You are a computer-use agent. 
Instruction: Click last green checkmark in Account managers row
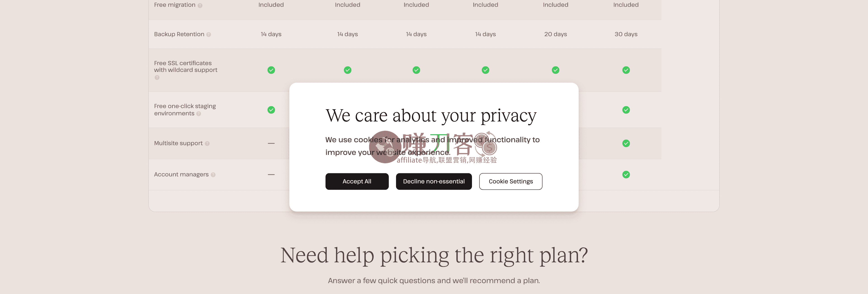click(x=626, y=175)
